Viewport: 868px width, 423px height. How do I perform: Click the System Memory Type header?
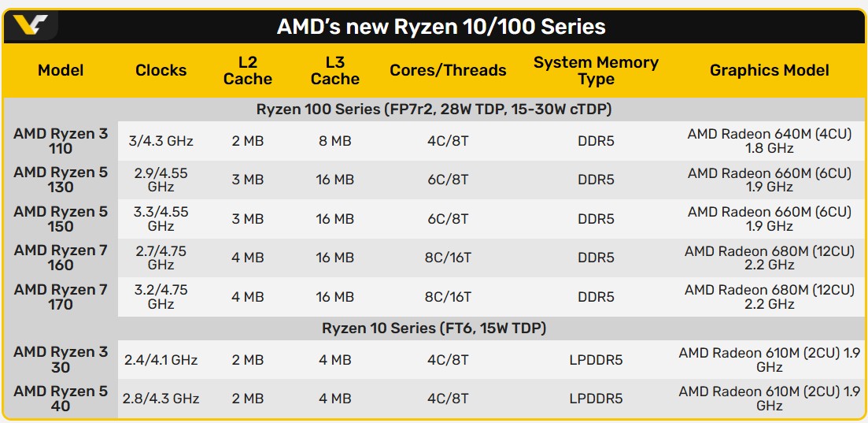point(596,70)
